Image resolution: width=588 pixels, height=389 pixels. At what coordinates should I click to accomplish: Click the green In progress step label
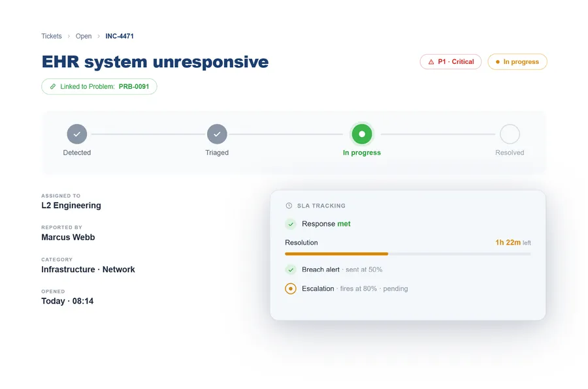tap(362, 153)
